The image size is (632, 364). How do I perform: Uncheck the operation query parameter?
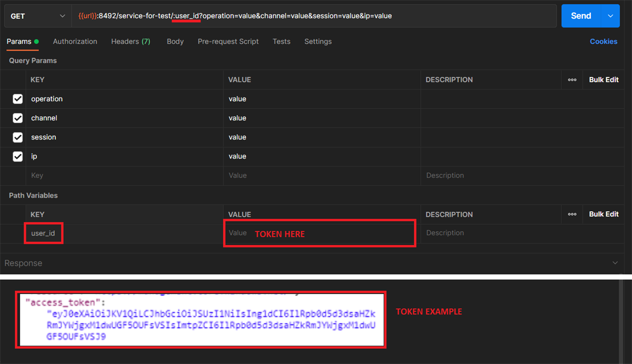[x=17, y=99]
